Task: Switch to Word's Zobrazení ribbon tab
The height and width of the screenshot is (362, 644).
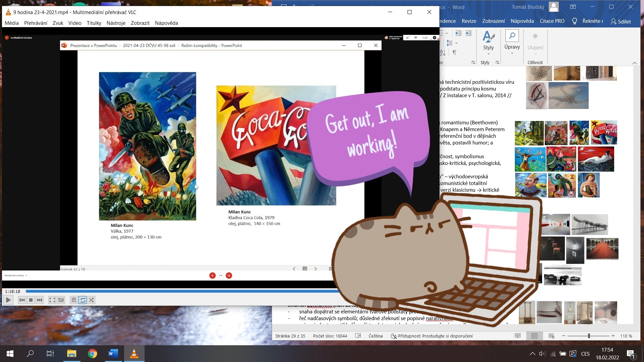Action: click(x=493, y=21)
